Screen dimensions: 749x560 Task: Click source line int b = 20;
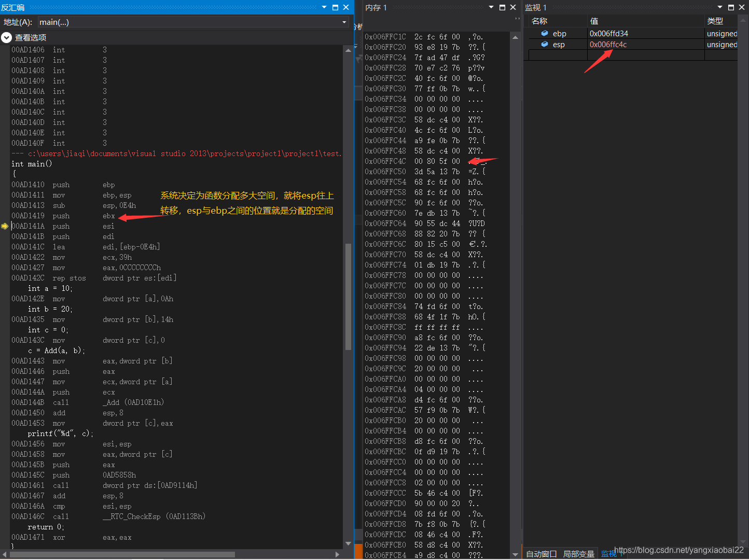pos(50,309)
